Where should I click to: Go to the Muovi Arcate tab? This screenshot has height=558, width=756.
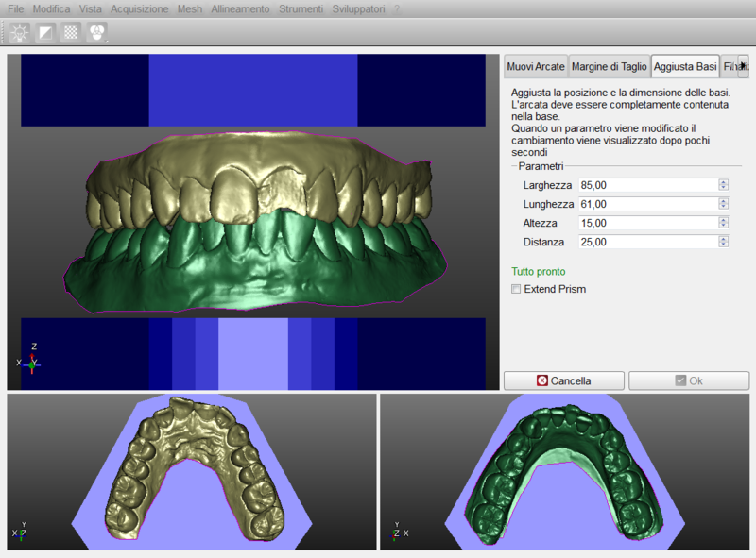(536, 67)
